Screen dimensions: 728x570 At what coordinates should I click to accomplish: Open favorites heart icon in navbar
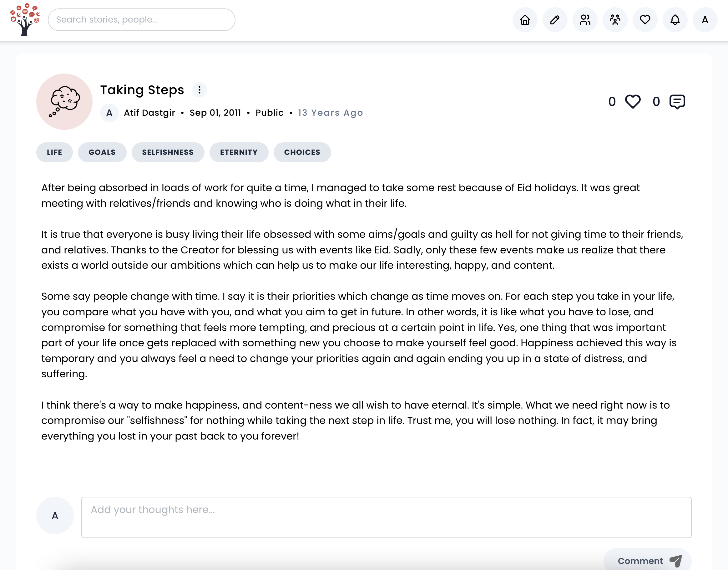coord(645,20)
